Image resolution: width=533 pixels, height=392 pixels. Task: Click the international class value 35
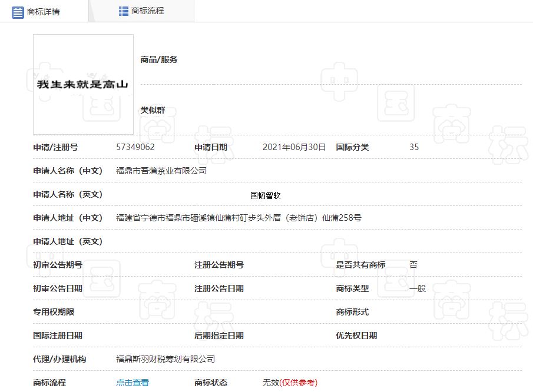[x=414, y=147]
